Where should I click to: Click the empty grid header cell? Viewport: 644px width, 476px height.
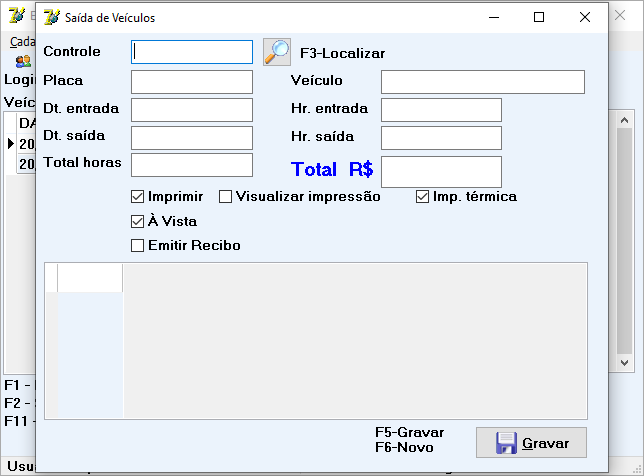[x=90, y=278]
